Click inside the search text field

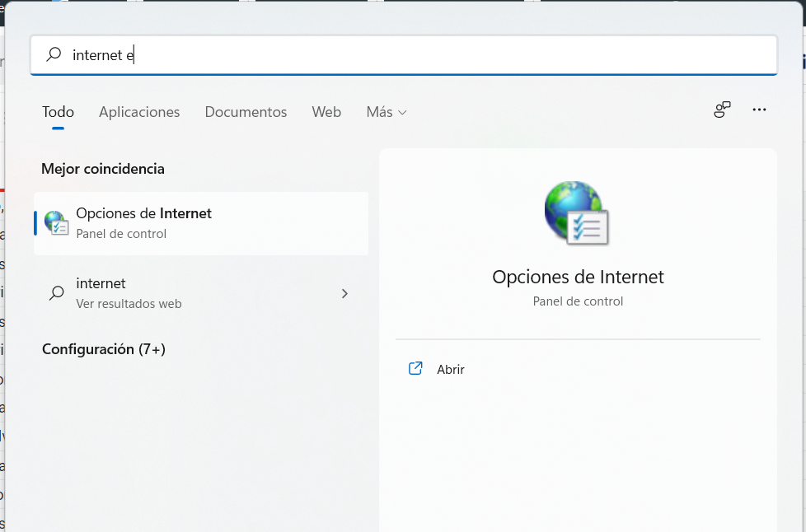click(404, 55)
